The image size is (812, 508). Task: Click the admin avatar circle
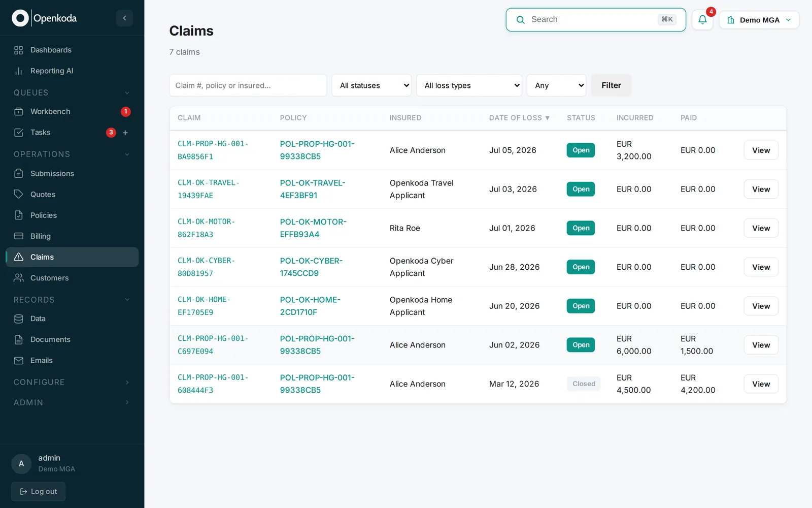click(x=21, y=464)
